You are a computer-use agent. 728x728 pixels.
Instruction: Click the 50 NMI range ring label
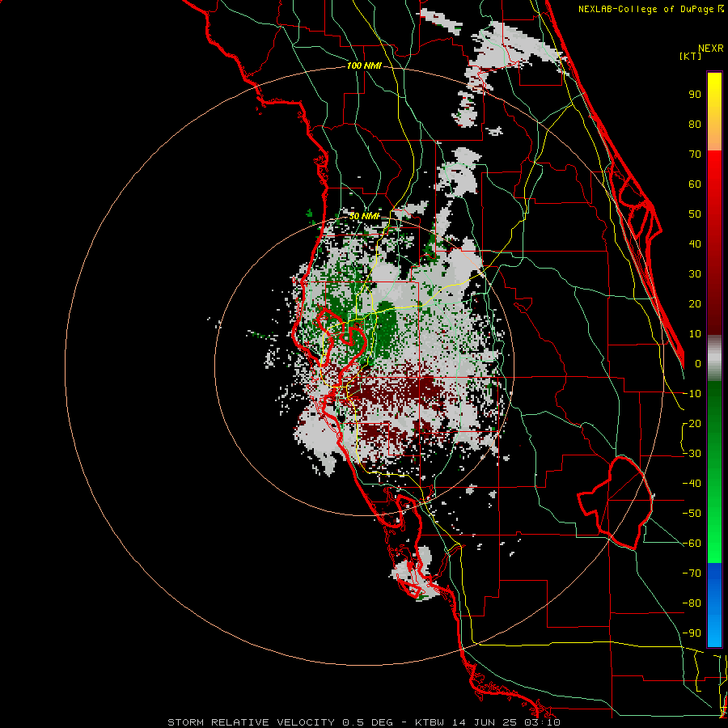(363, 216)
